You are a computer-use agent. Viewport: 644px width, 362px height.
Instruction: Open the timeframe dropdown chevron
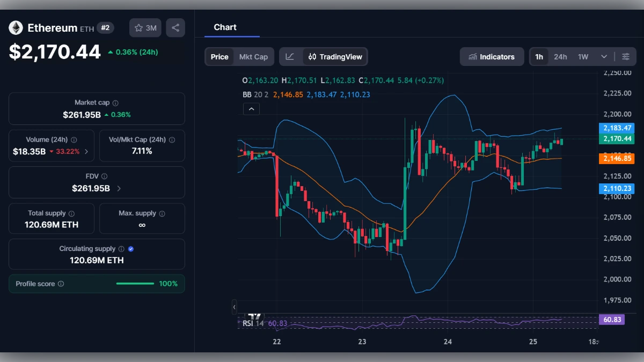pos(603,56)
